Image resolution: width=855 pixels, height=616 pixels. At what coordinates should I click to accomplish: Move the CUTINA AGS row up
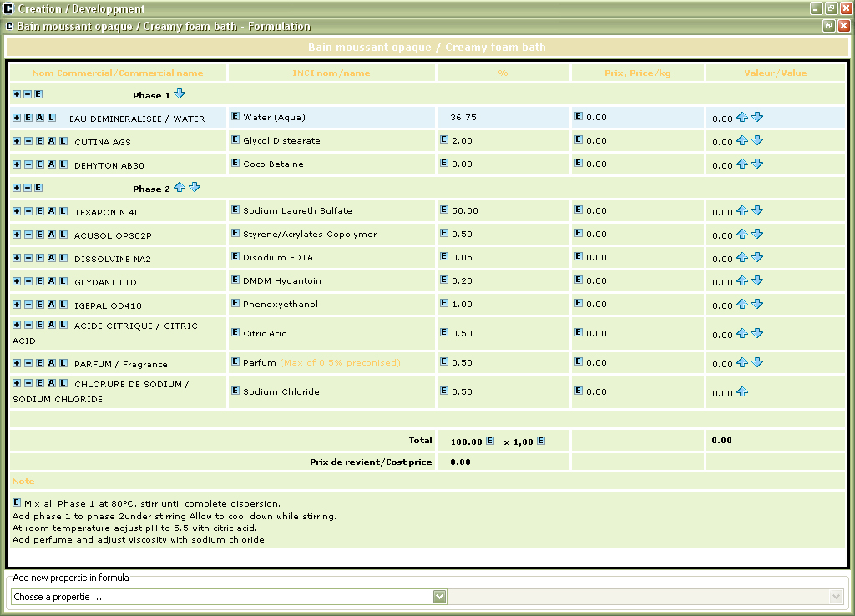point(742,140)
